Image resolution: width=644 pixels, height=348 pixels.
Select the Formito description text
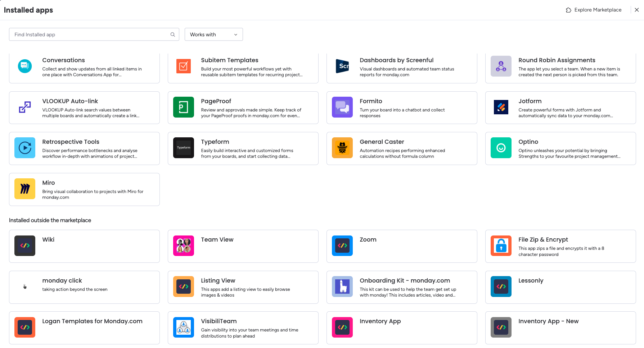click(x=402, y=113)
